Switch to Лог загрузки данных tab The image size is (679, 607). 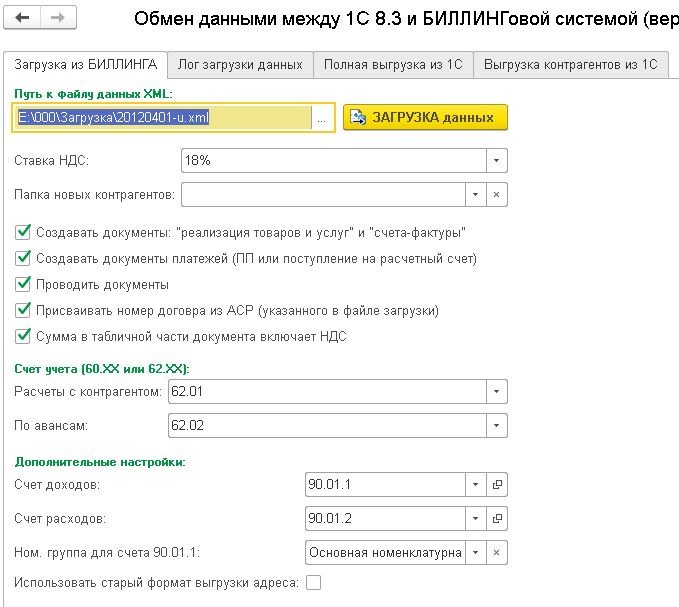tap(240, 65)
